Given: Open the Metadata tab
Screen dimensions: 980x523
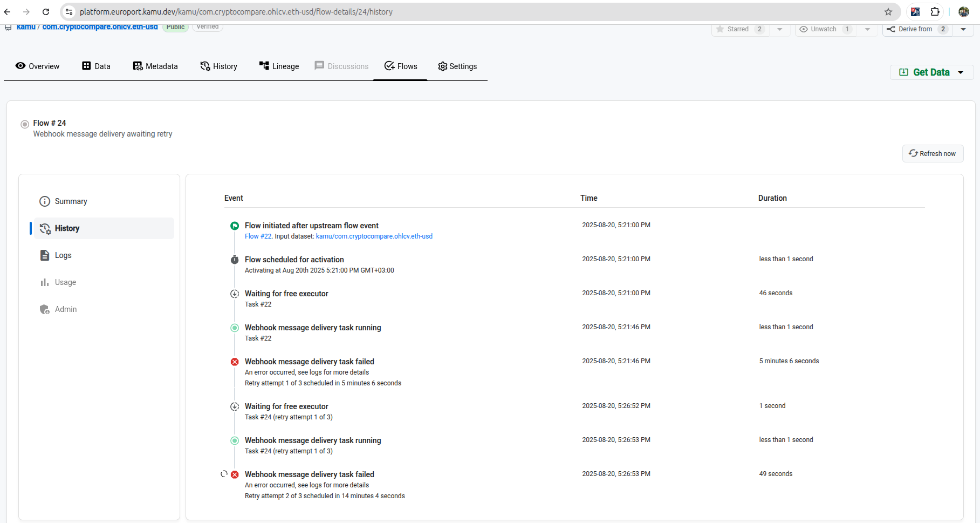Looking at the screenshot, I should pos(155,66).
